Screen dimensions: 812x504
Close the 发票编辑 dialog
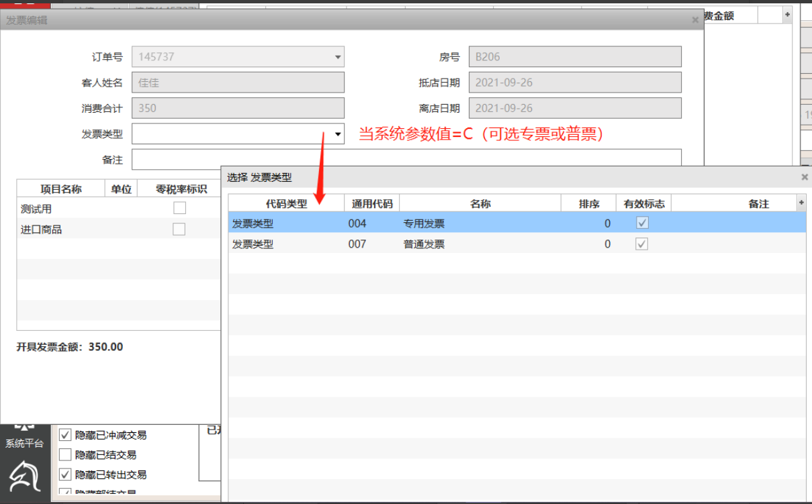tap(695, 20)
